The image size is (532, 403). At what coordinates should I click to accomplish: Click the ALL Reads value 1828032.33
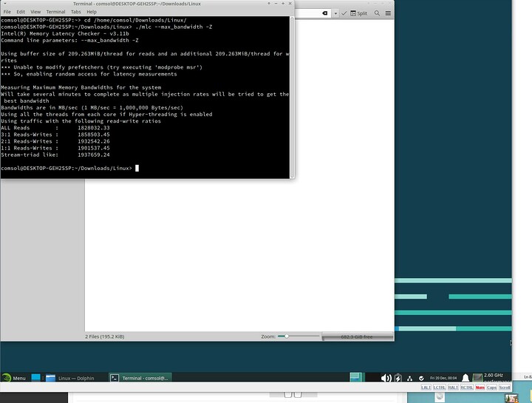[x=94, y=128]
